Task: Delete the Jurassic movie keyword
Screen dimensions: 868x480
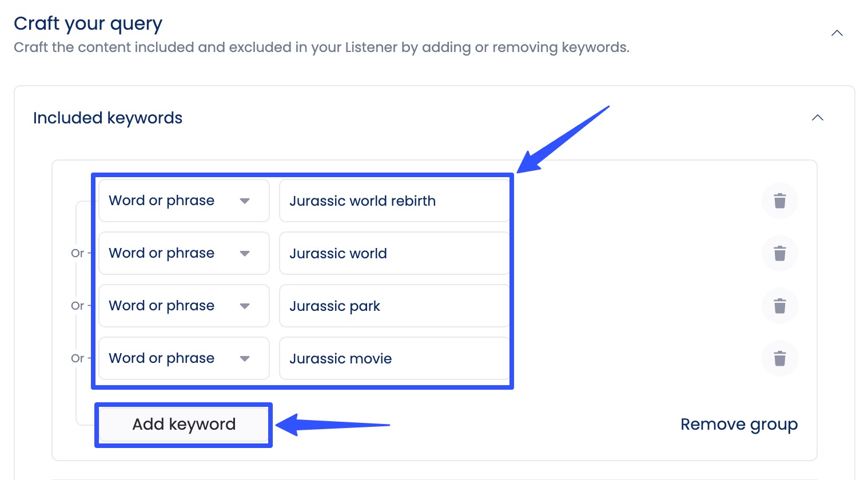Action: pyautogui.click(x=779, y=358)
